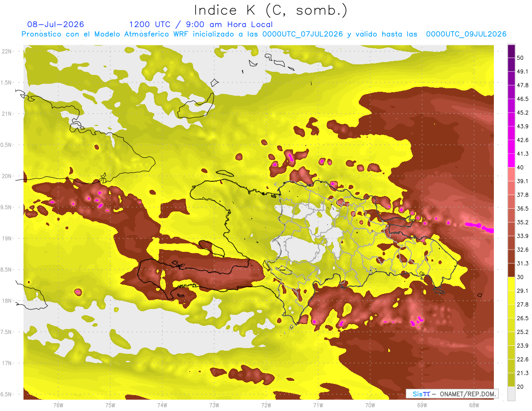The image size is (532, 411).
Task: Click the colorbar label "36.5"
Action: click(x=523, y=208)
